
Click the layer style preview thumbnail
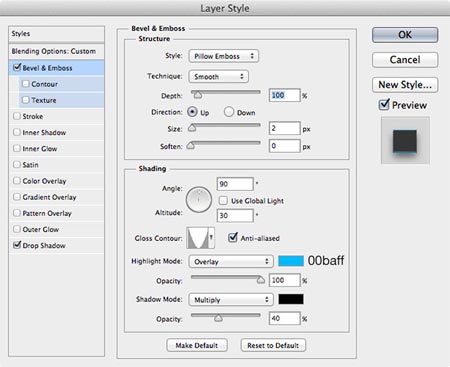405,140
